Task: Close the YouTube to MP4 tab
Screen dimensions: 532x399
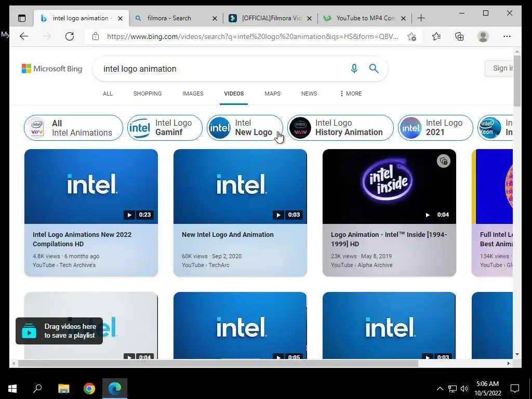Action: pos(403,19)
